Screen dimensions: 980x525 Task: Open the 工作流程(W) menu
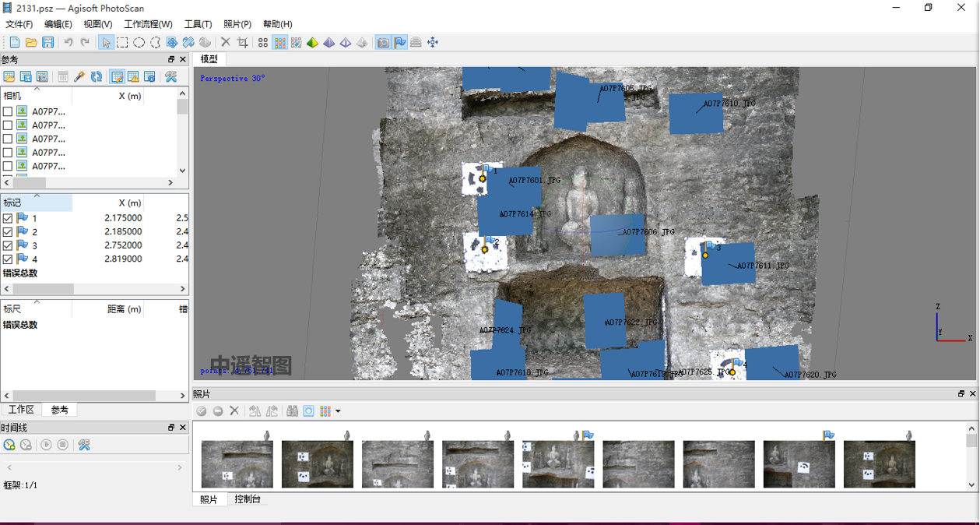point(148,24)
